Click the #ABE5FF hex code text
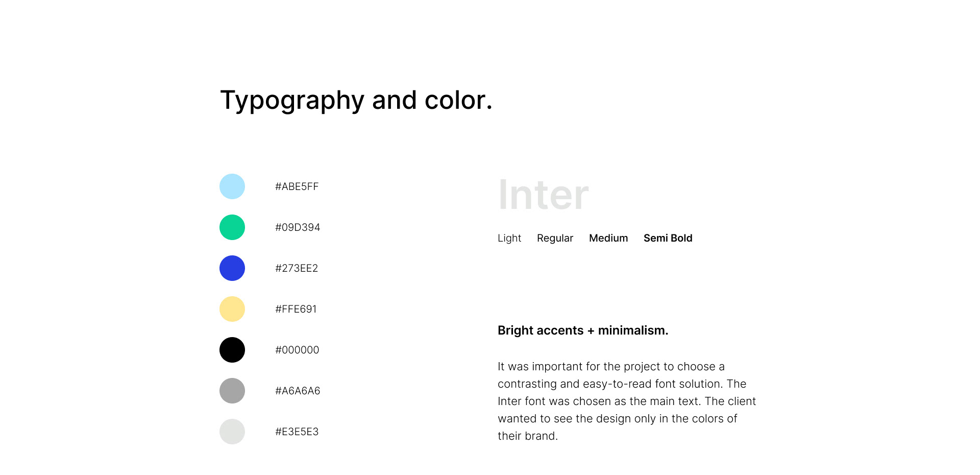 point(297,186)
